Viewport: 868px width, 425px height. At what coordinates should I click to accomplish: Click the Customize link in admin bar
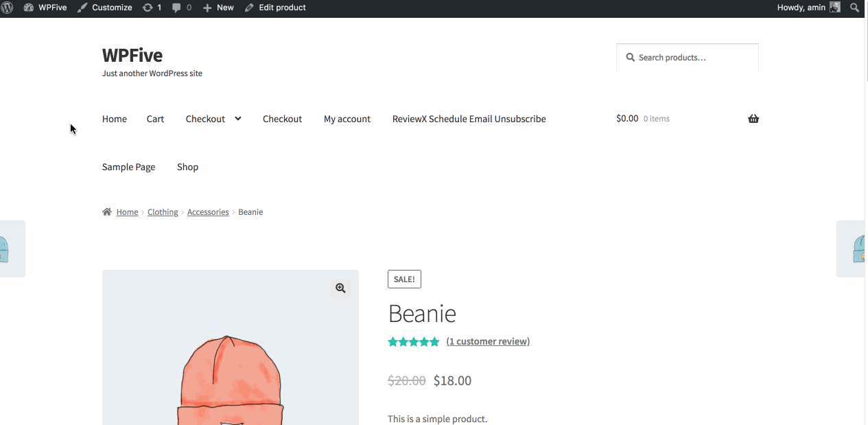(x=105, y=8)
